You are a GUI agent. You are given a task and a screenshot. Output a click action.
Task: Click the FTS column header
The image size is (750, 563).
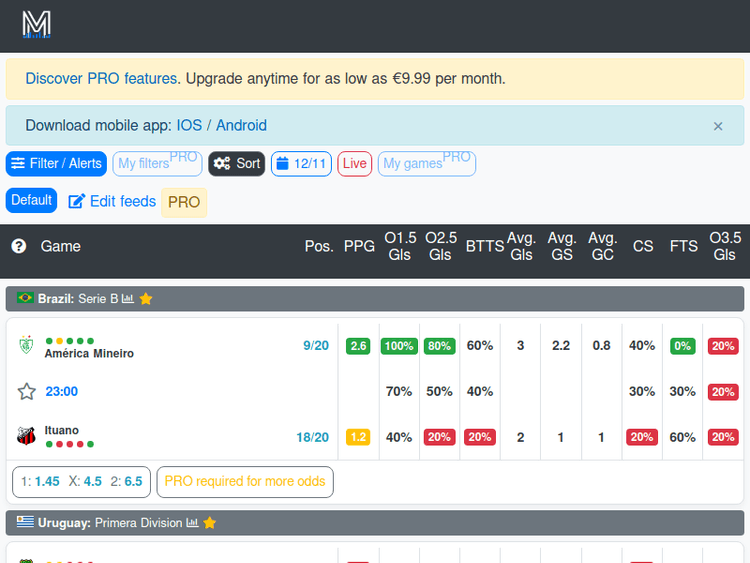[684, 246]
